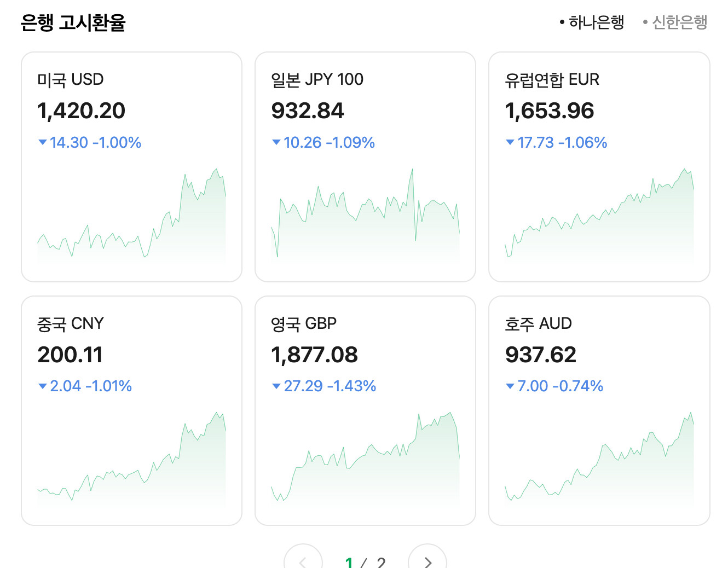The width and height of the screenshot is (728, 568).
Task: Click the USD rate 1,420.20
Action: [x=81, y=111]
